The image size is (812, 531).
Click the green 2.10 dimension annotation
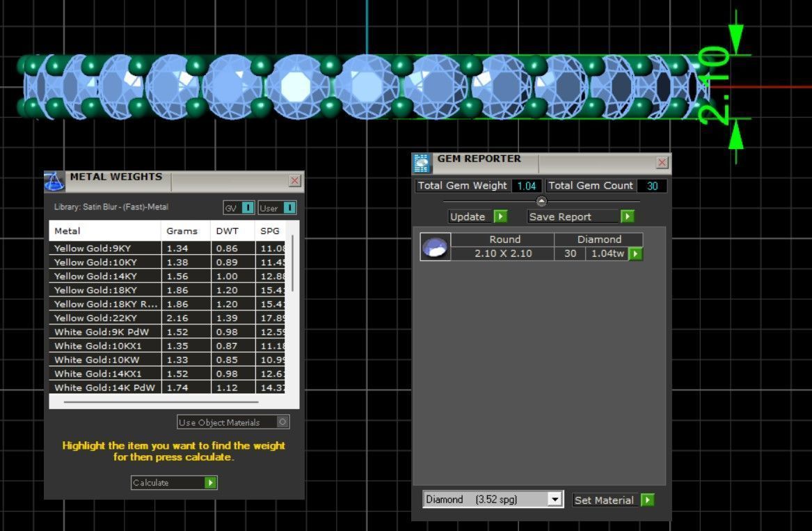click(714, 86)
